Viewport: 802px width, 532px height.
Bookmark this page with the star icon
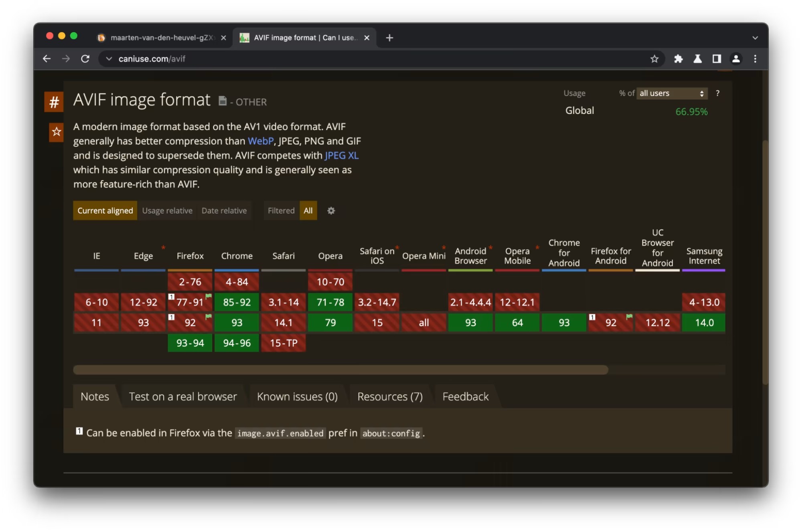point(654,59)
